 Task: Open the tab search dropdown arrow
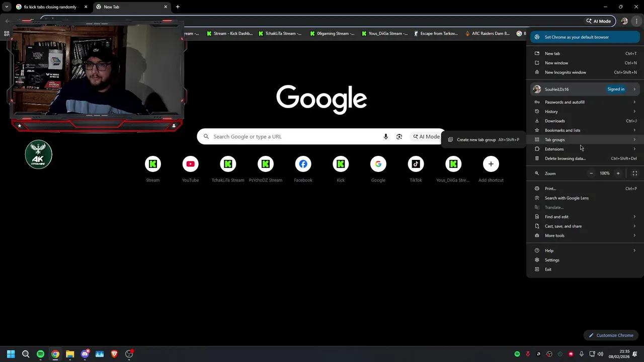(7, 7)
